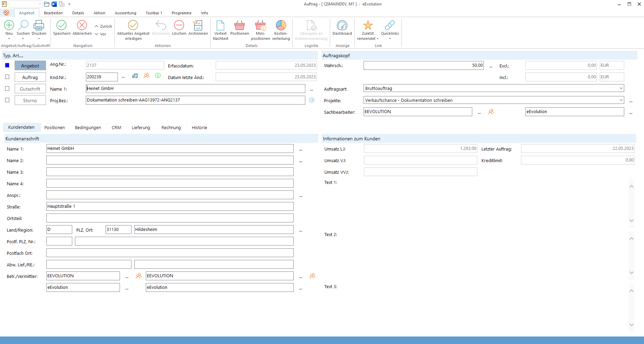Open the Auswertung ribbon tab
This screenshot has height=344, width=644.
point(125,13)
